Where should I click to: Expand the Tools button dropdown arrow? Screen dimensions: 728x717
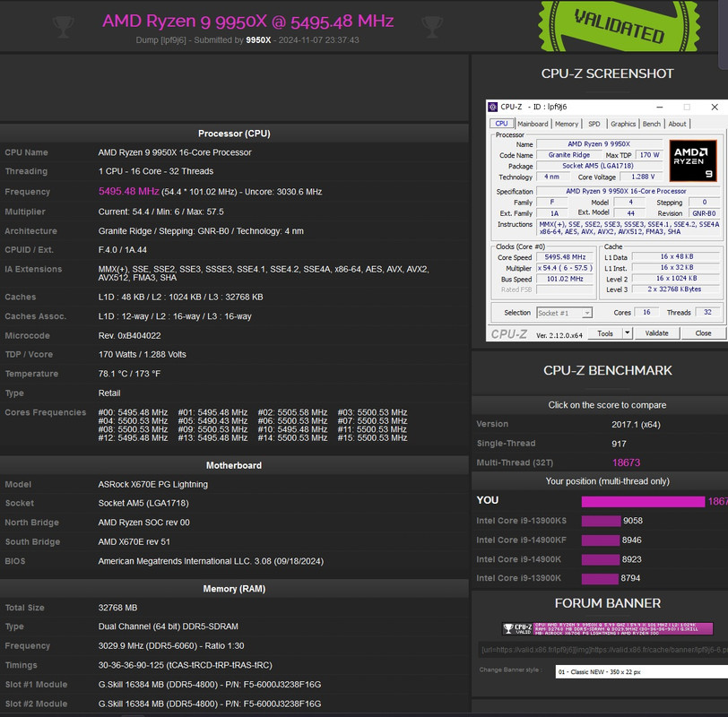point(628,333)
